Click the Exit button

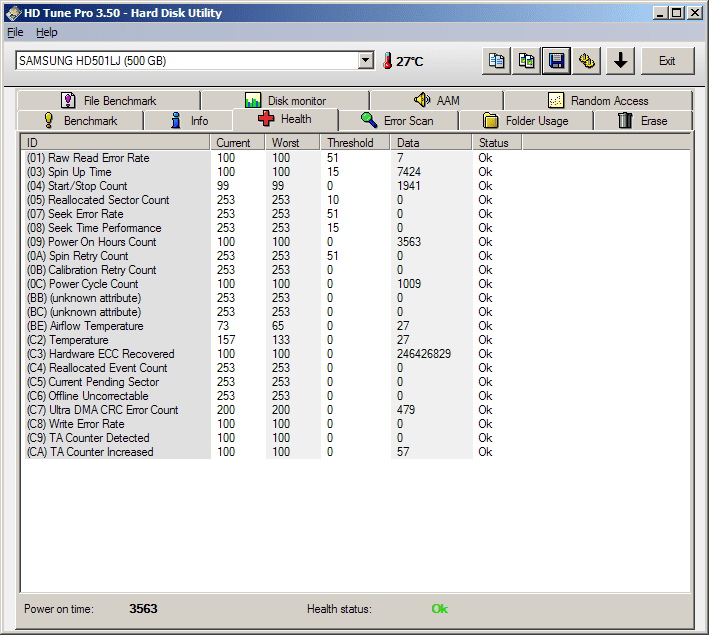pyautogui.click(x=667, y=61)
